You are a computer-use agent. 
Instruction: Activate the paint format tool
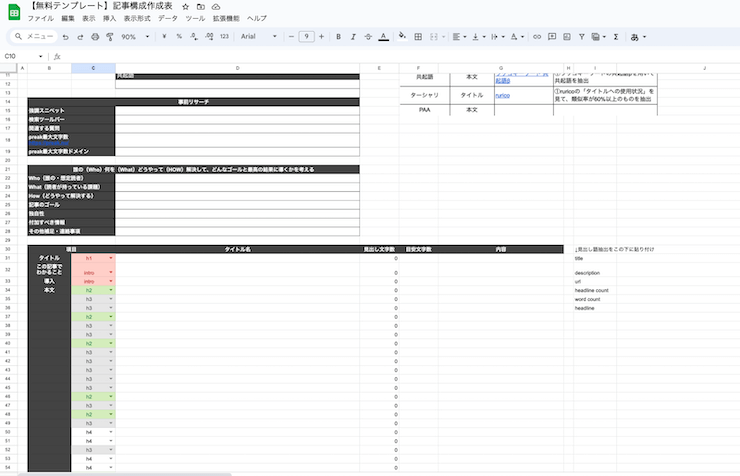click(110, 37)
